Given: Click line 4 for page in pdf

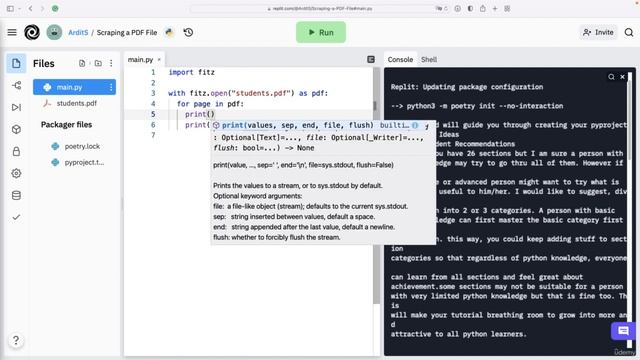Looking at the screenshot, I should (x=210, y=104).
